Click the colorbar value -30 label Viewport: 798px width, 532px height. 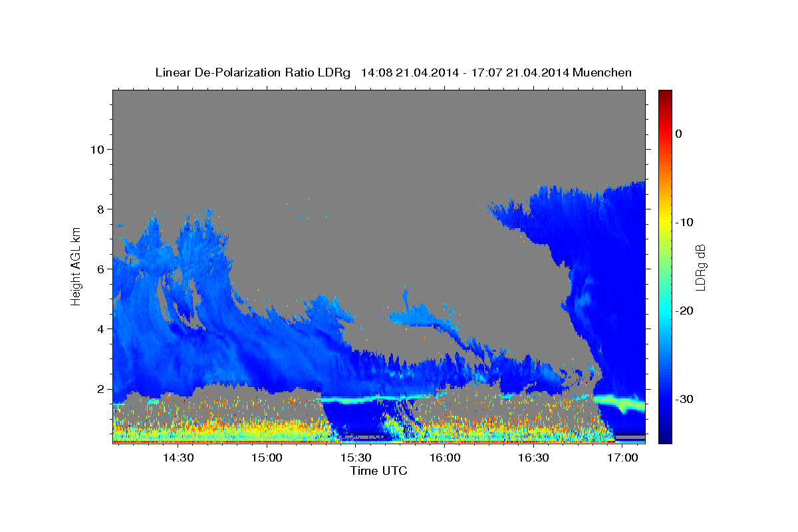(x=685, y=399)
